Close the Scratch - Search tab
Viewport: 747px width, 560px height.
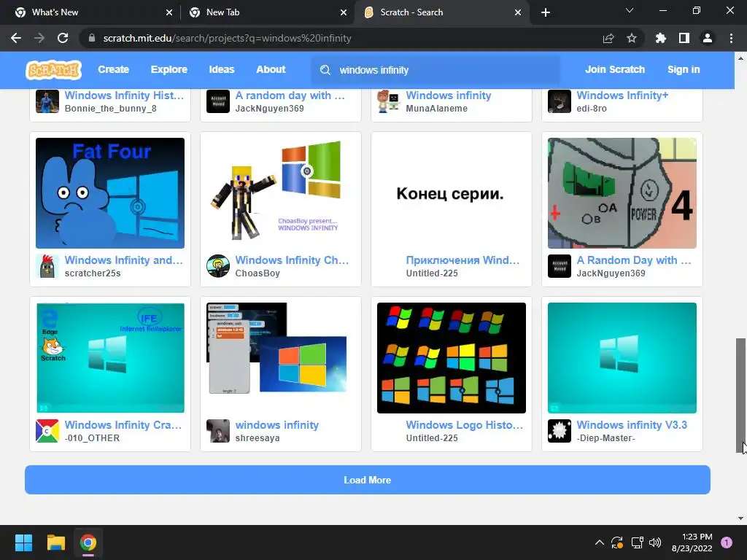(518, 12)
